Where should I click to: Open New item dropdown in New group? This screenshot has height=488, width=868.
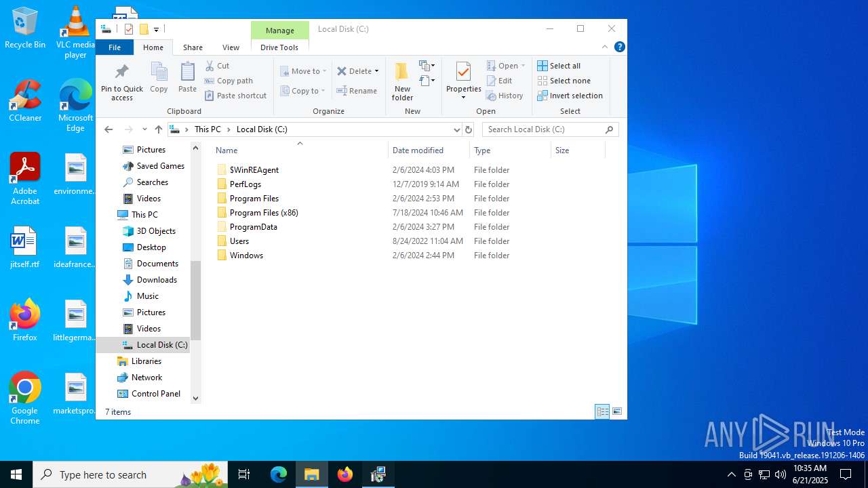tap(427, 66)
